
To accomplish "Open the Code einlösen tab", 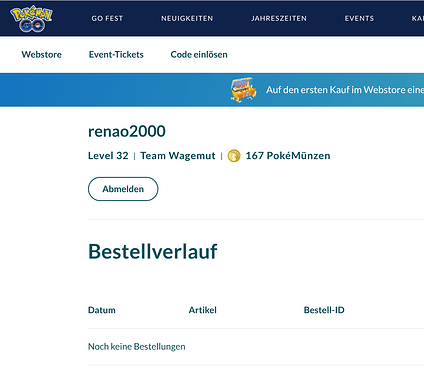I will (199, 54).
